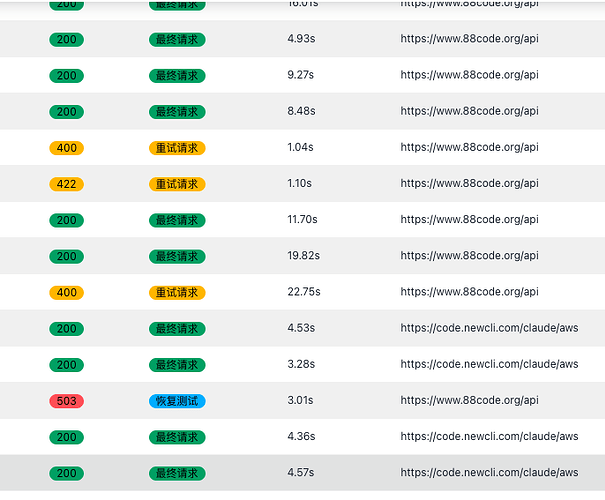Click the 88code URL in the 22.75s row
The width and height of the screenshot is (605, 500).
coord(469,292)
